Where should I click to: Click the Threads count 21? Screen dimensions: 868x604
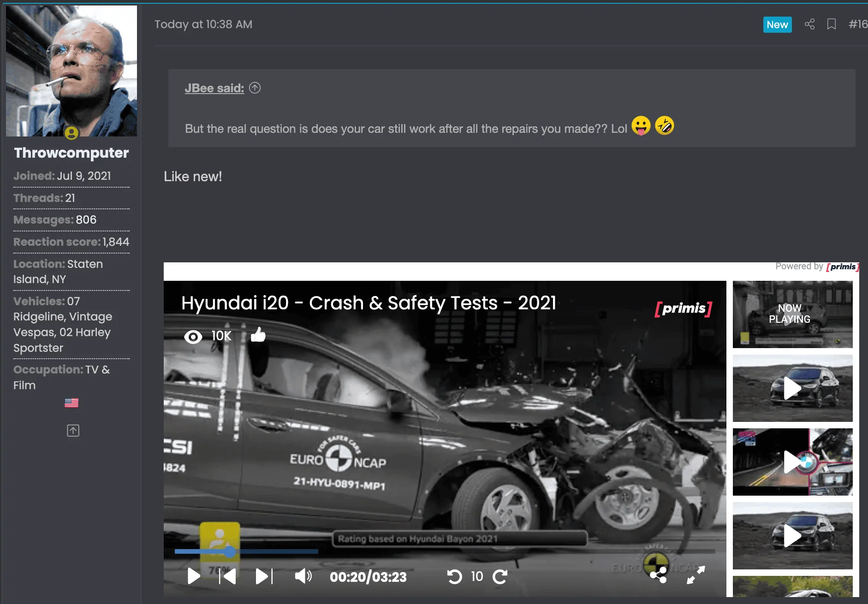(70, 198)
